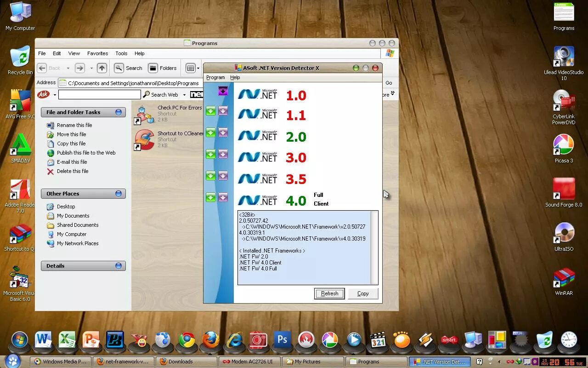Screen dimensions: 588x368
Task: Click the Copy button
Action: pos(363,293)
